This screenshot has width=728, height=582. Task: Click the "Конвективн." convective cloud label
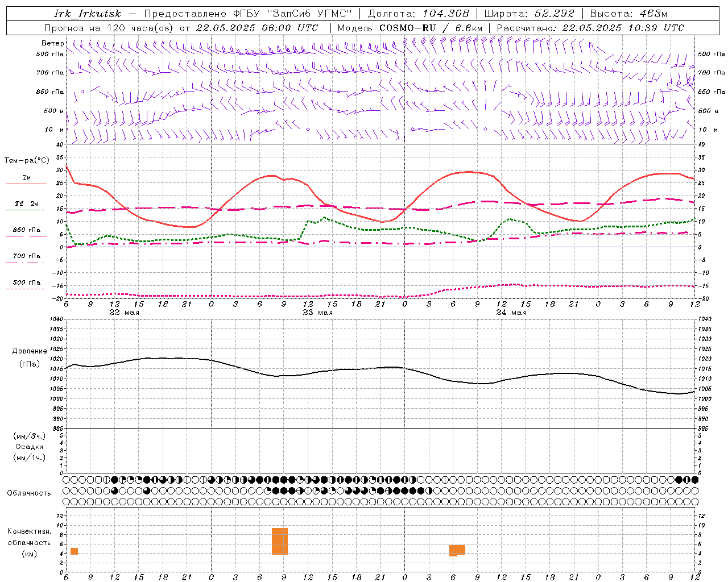[x=30, y=531]
